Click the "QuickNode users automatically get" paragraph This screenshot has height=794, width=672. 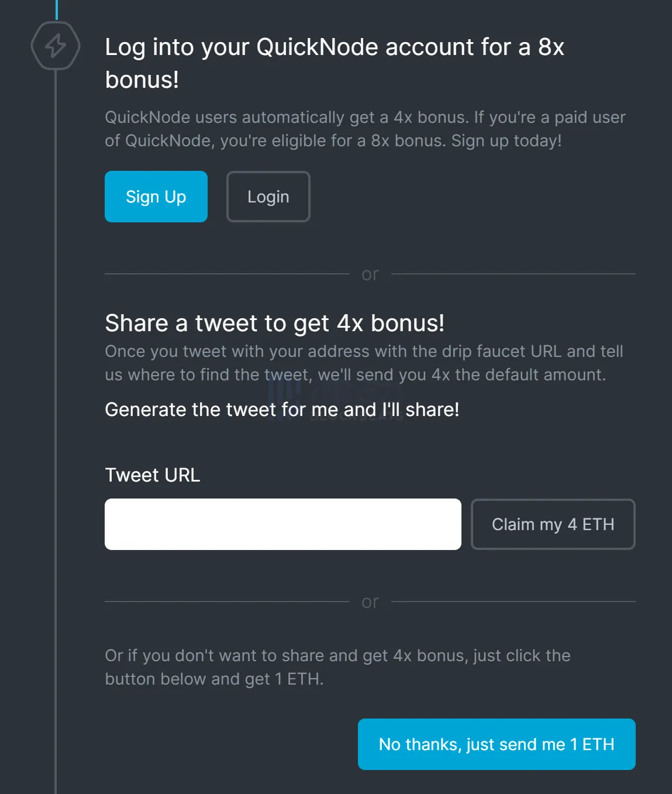point(364,129)
